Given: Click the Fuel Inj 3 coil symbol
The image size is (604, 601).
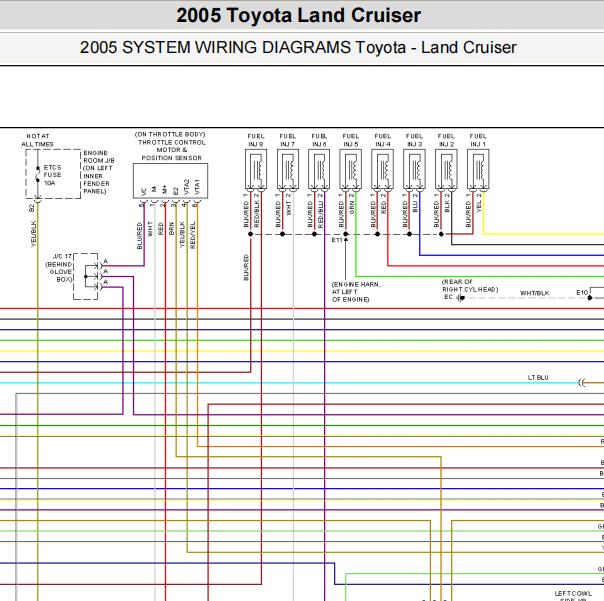Looking at the screenshot, I should (x=414, y=171).
